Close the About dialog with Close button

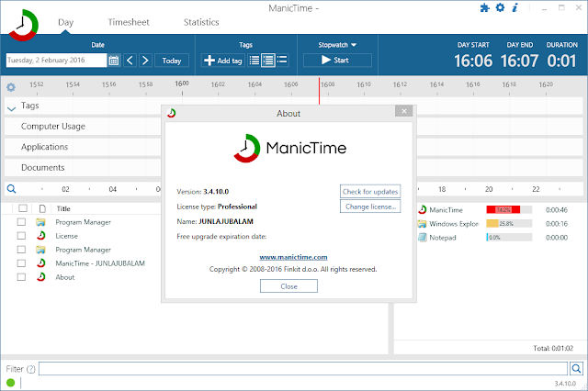point(288,286)
